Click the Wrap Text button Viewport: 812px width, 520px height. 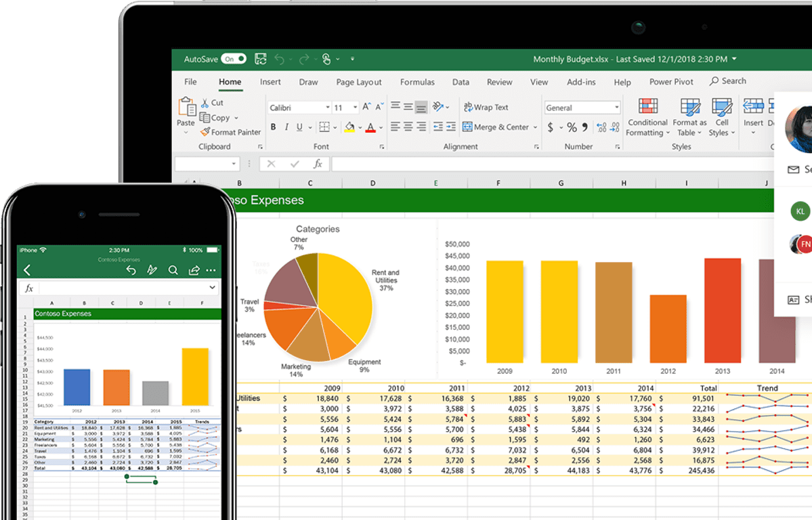(x=486, y=107)
